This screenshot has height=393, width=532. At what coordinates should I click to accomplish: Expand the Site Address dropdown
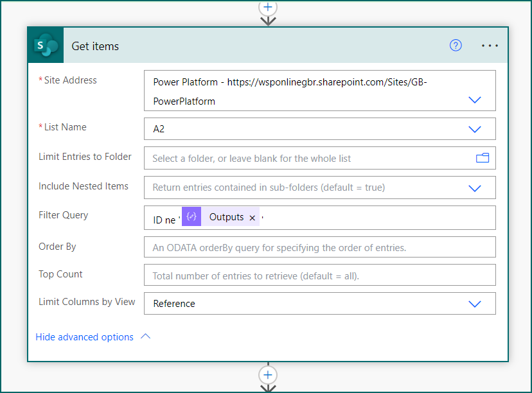tap(475, 100)
